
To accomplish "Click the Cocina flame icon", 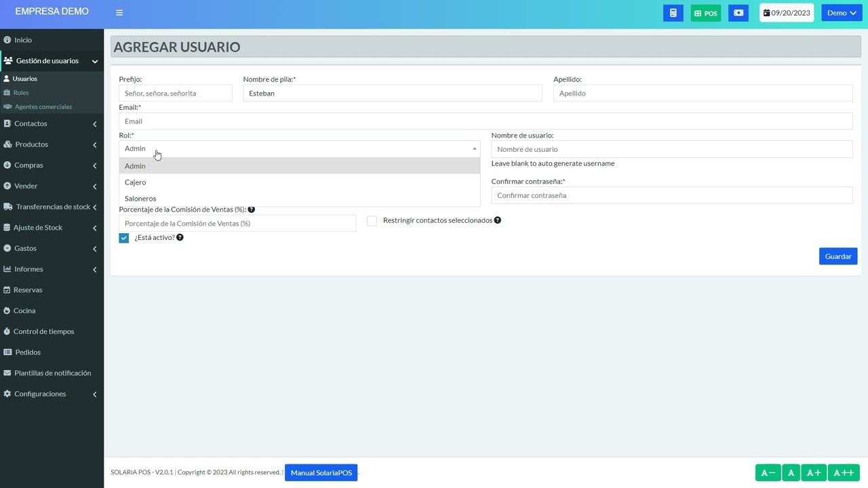I will coord(7,311).
